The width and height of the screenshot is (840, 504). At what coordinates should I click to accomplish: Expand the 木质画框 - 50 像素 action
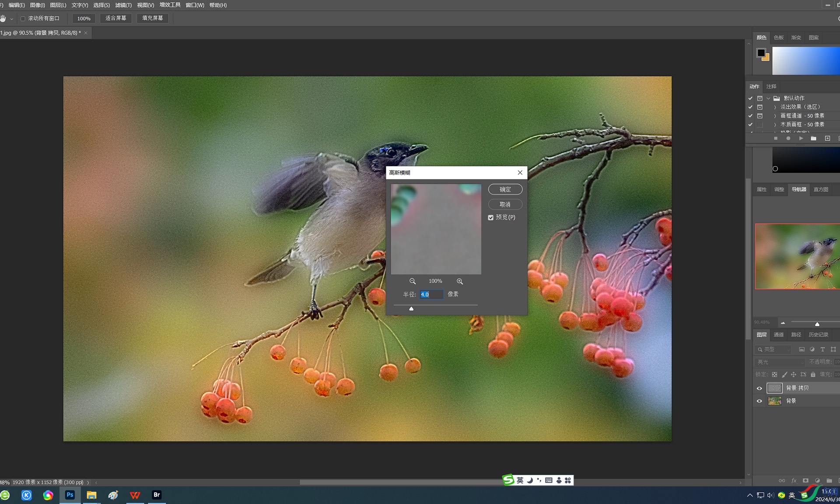click(x=775, y=125)
